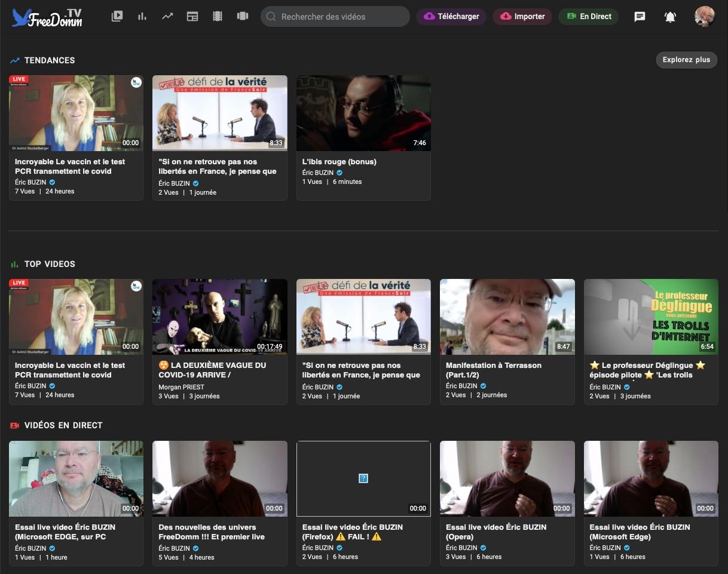Image resolution: width=728 pixels, height=574 pixels.
Task: Open the articles layout icon in navbar
Action: point(192,16)
